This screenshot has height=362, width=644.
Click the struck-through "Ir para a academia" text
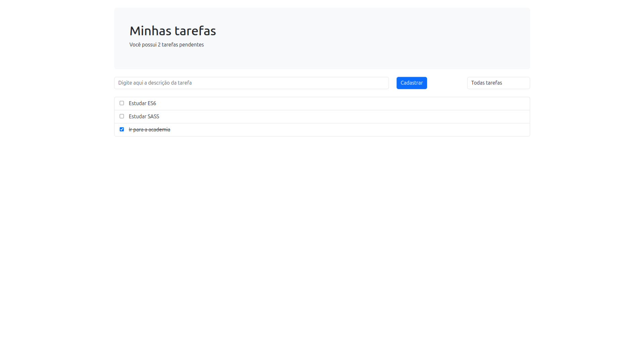pos(149,130)
